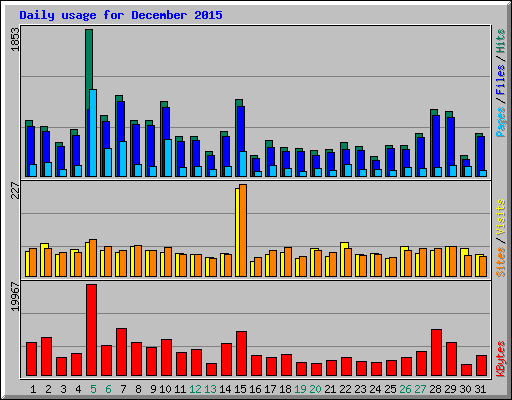
Task: Click the red KBytes bar for day 15
Action: point(242,354)
